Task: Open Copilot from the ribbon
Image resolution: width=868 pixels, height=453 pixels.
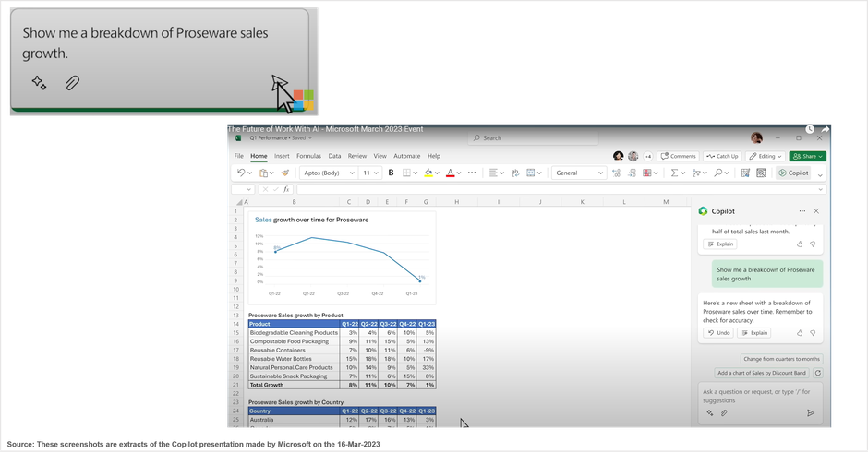Action: [793, 173]
